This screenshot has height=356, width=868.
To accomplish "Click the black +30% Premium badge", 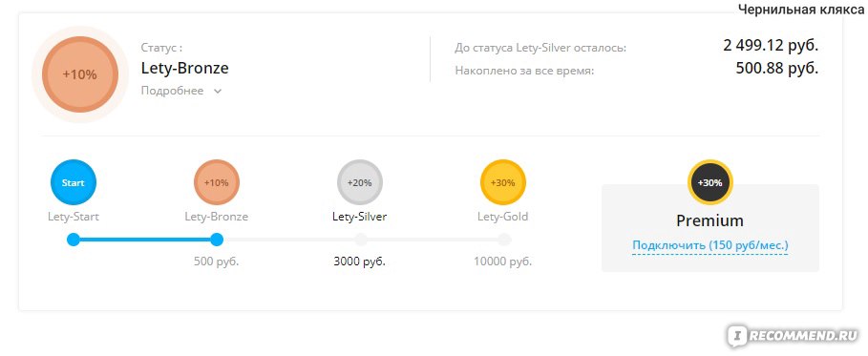I will click(710, 182).
